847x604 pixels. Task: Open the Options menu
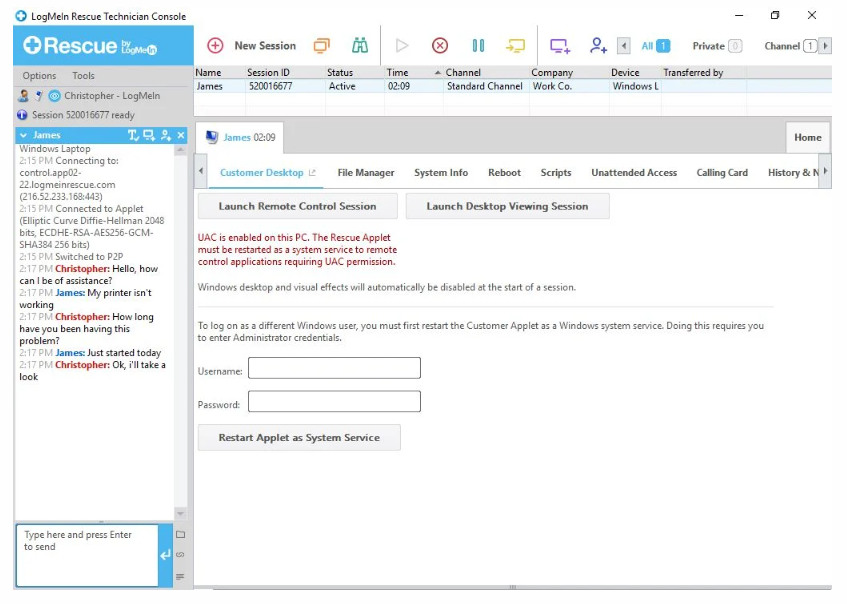(x=39, y=76)
